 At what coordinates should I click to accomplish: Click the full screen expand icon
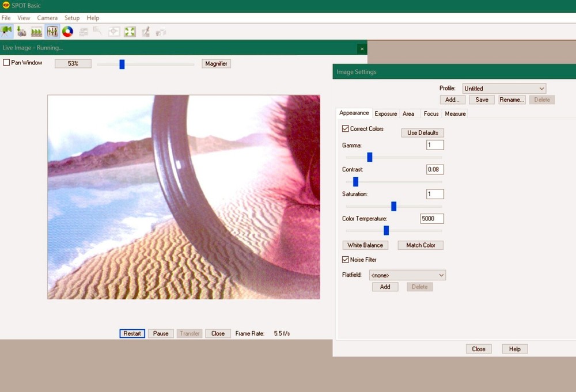click(130, 31)
